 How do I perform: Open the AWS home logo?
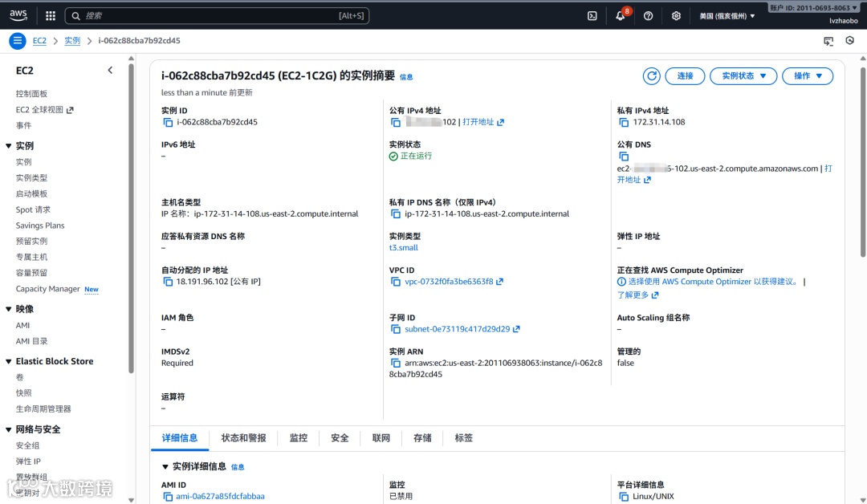tap(18, 15)
